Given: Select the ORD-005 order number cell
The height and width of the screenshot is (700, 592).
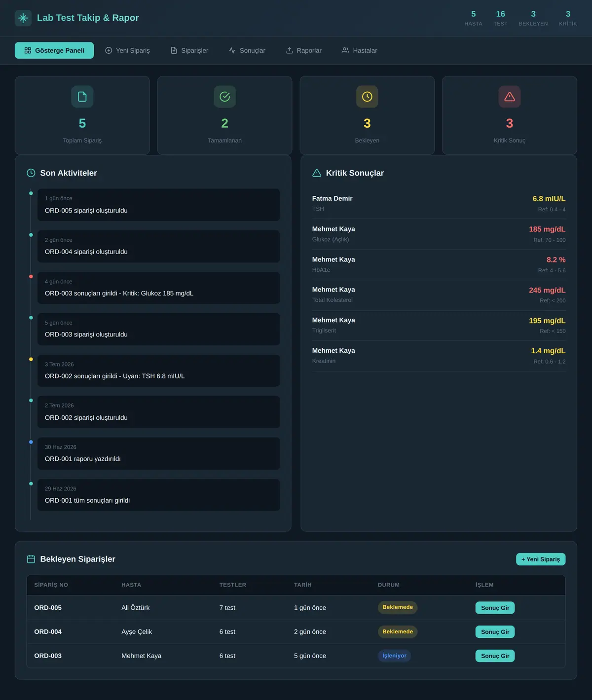Looking at the screenshot, I should click(x=48, y=608).
